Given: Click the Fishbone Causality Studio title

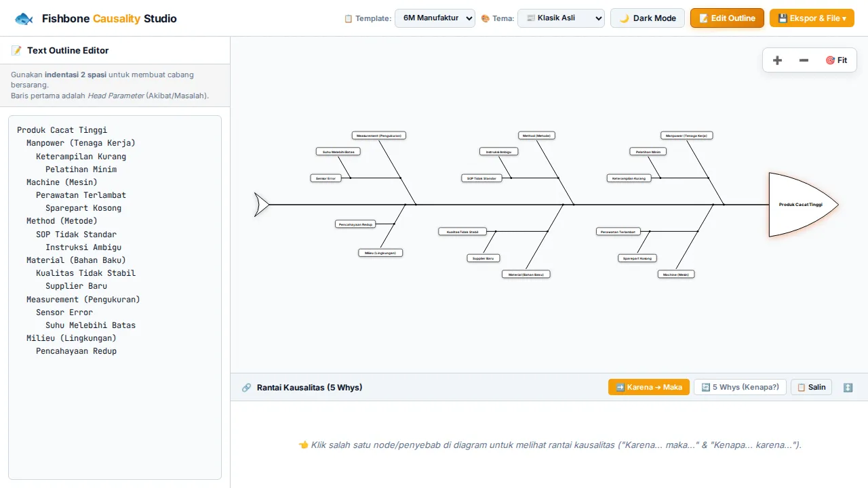Looking at the screenshot, I should pyautogui.click(x=109, y=19).
